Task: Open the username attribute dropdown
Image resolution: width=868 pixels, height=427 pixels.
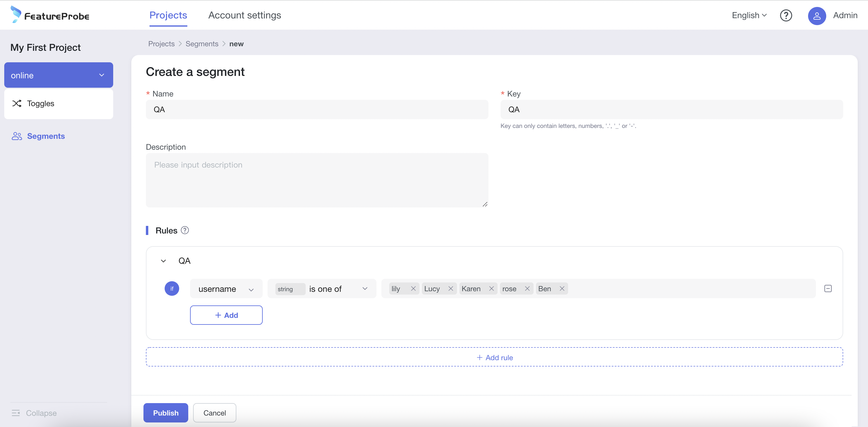Action: click(226, 289)
